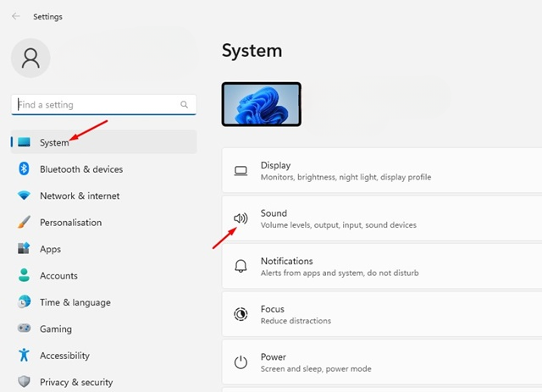Click the back arrow icon
This screenshot has width=542, height=392.
pyautogui.click(x=16, y=16)
